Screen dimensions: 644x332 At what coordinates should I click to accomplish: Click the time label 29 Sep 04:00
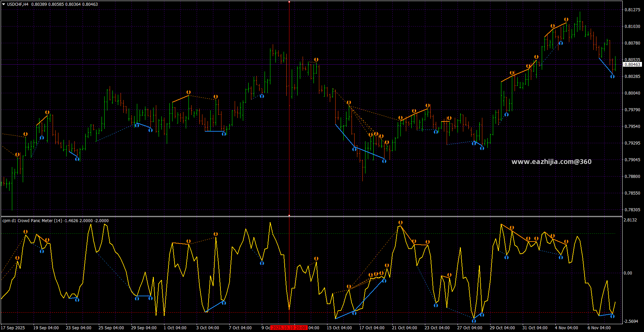point(144,328)
